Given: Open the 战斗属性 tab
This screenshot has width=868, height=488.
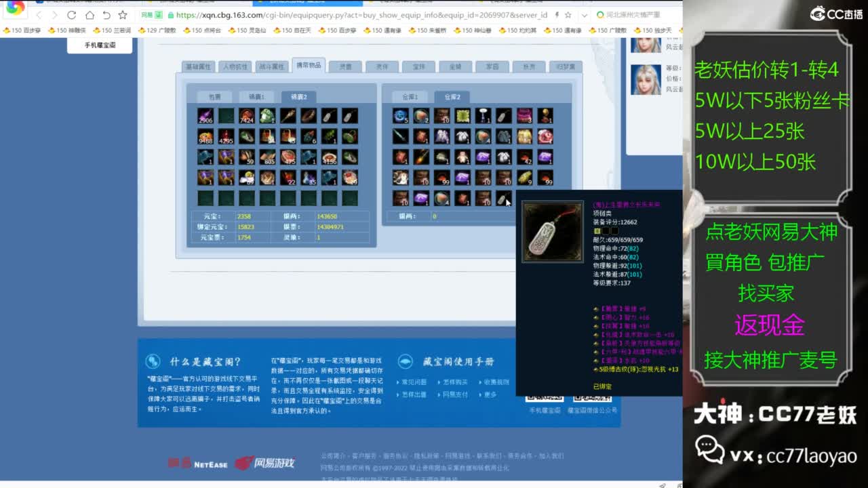Looking at the screenshot, I should 271,66.
